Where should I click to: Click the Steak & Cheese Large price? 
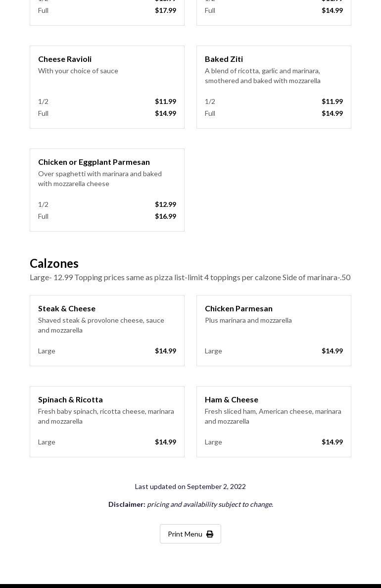165,351
